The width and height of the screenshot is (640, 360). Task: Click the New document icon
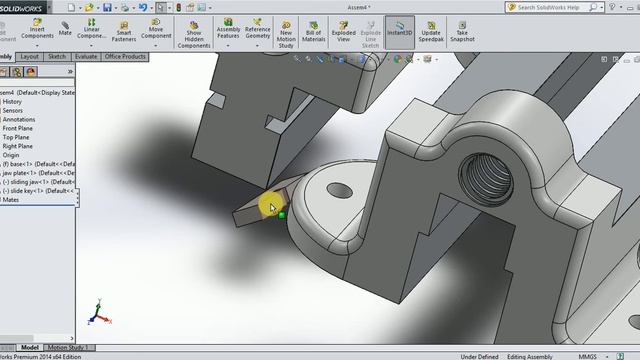pyautogui.click(x=71, y=7)
